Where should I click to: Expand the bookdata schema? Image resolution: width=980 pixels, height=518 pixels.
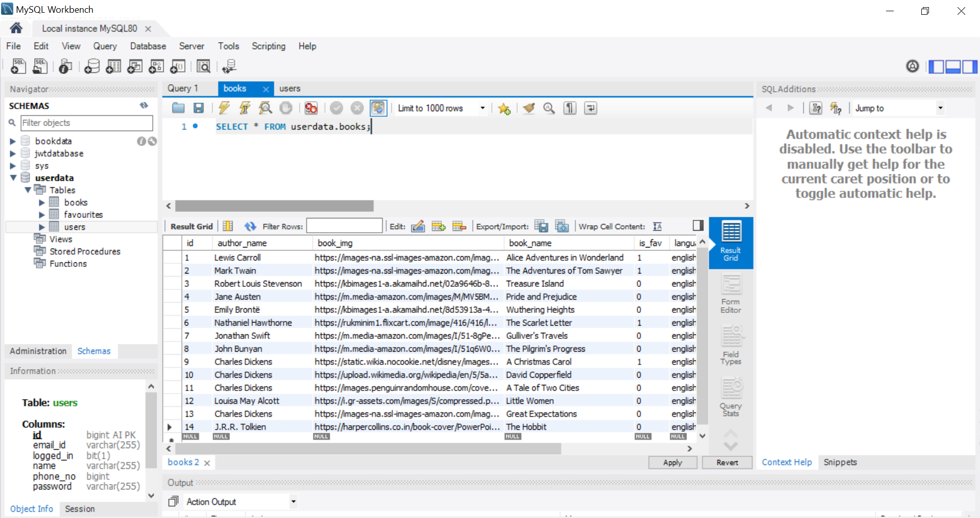[12, 141]
